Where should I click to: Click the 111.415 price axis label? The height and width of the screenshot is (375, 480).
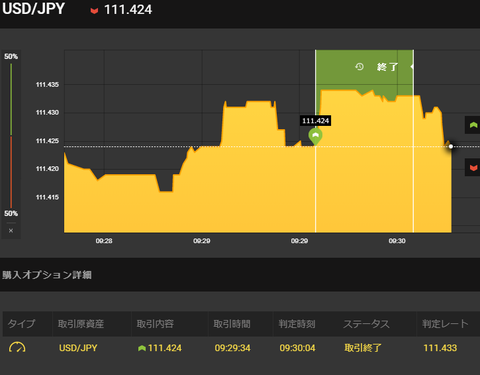(47, 197)
